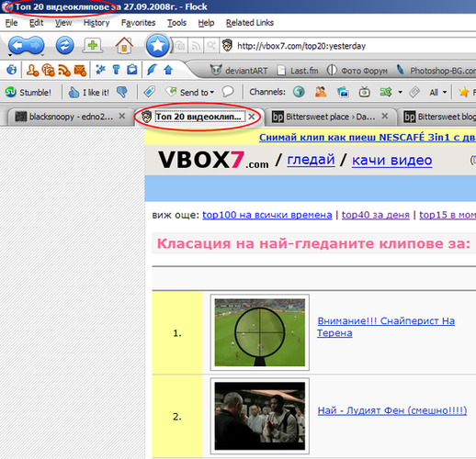Open the History menu

[x=96, y=23]
